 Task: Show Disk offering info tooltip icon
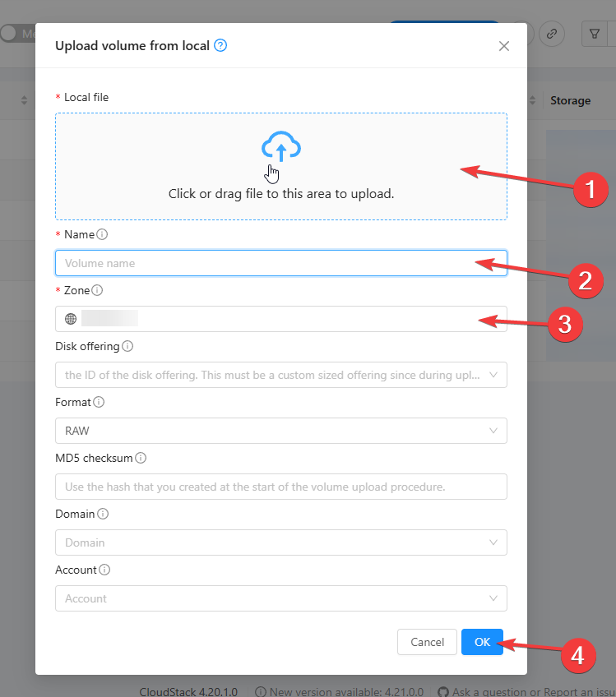[127, 346]
